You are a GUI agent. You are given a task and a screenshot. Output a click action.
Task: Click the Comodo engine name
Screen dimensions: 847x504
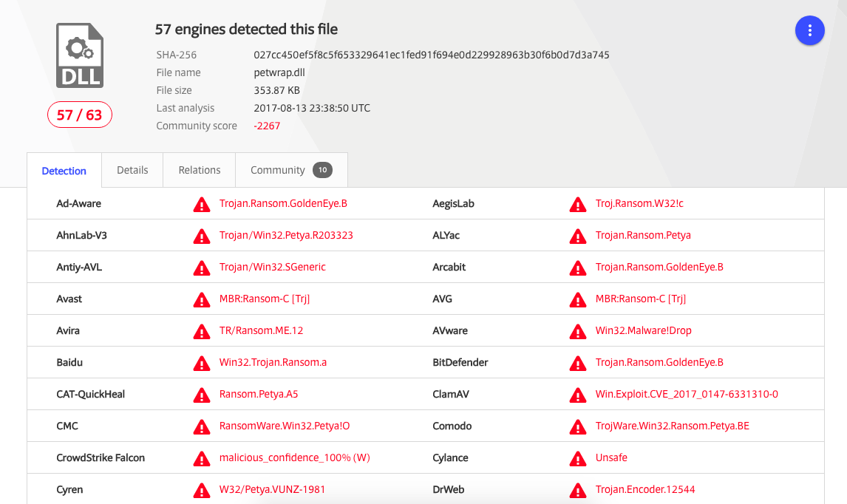click(452, 426)
